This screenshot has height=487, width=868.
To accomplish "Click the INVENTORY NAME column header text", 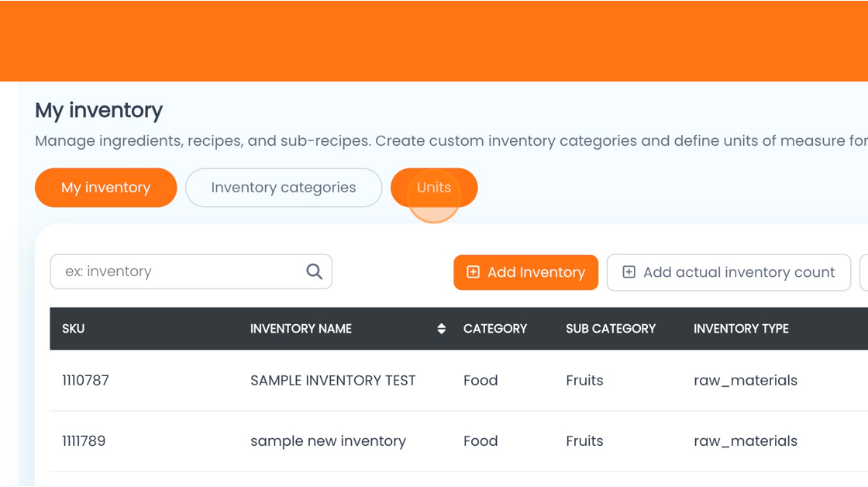I will 301,329.
